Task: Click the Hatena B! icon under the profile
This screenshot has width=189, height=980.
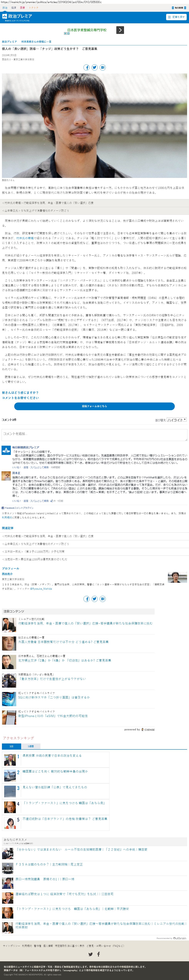Action: 102,599
